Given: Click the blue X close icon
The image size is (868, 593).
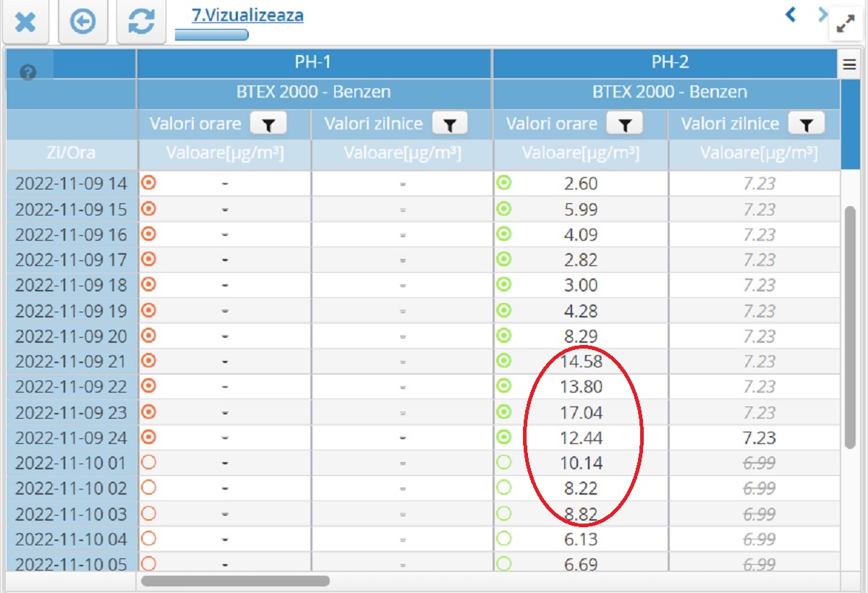Looking at the screenshot, I should pyautogui.click(x=25, y=22).
